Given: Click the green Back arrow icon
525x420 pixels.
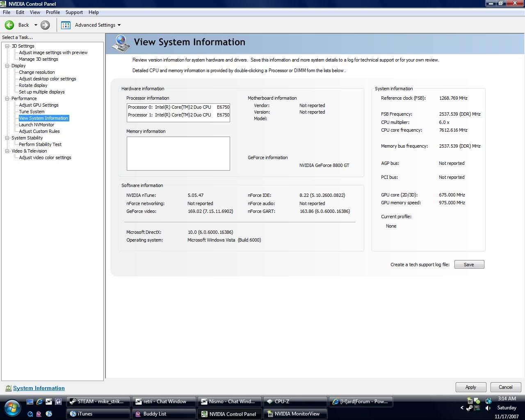Looking at the screenshot, I should click(9, 25).
